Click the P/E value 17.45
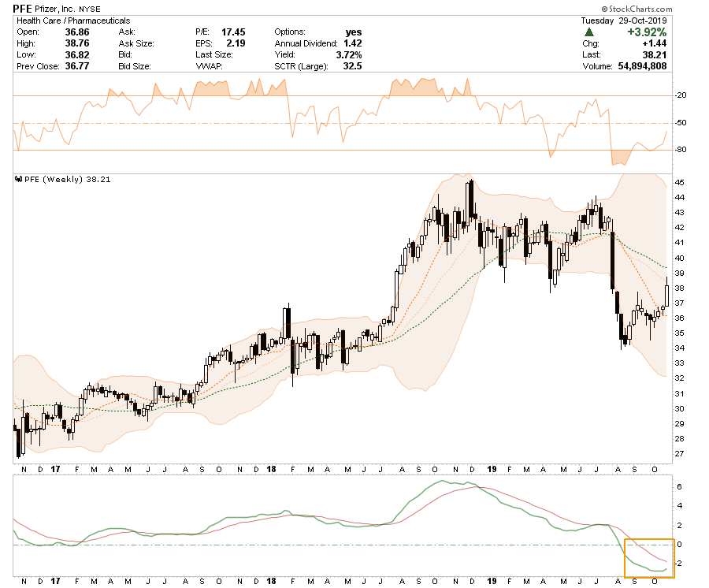Image resolution: width=709 pixels, height=588 pixels. (x=233, y=32)
